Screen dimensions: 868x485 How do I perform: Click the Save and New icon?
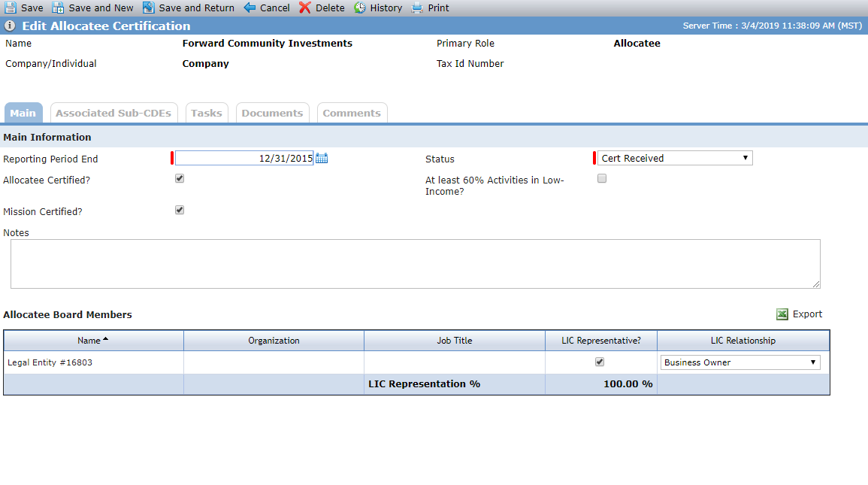pos(58,8)
